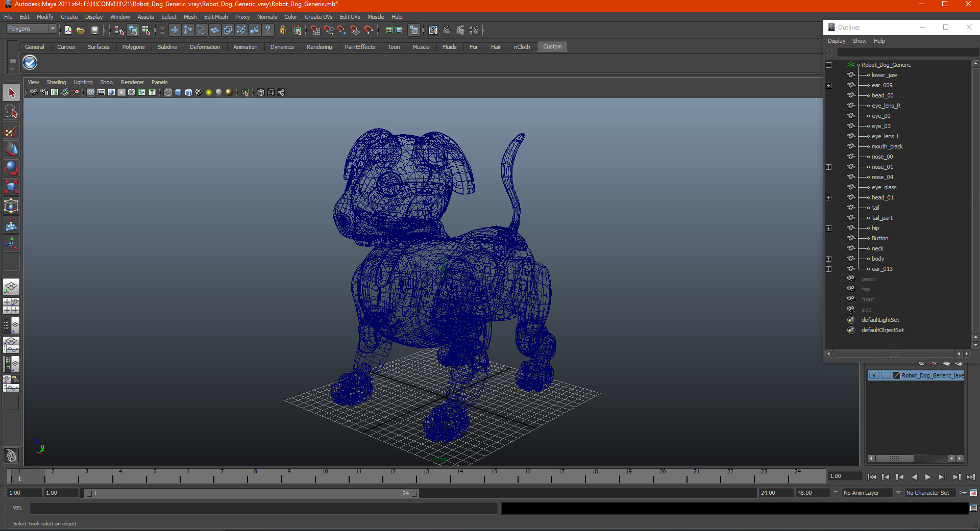This screenshot has width=980, height=531.
Task: Expand the ear_013 node
Action: point(828,269)
